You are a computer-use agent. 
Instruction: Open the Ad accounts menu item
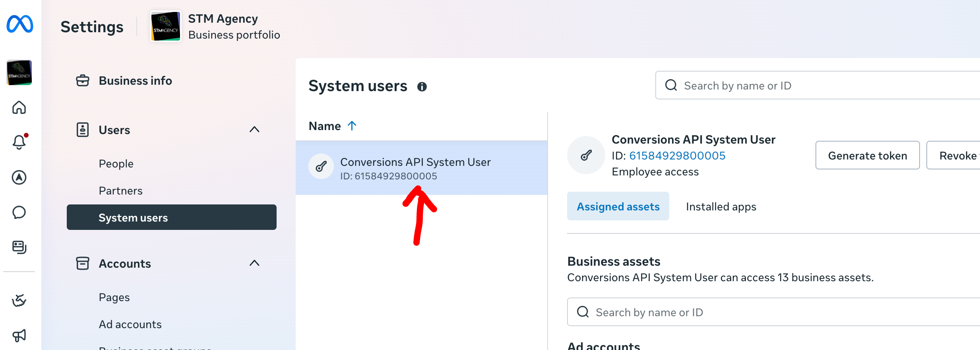click(x=130, y=325)
